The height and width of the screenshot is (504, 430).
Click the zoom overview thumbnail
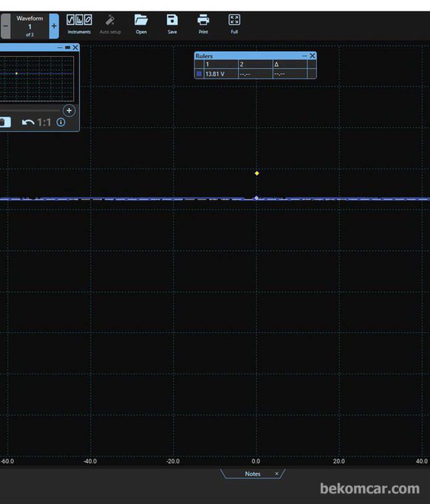pos(37,79)
